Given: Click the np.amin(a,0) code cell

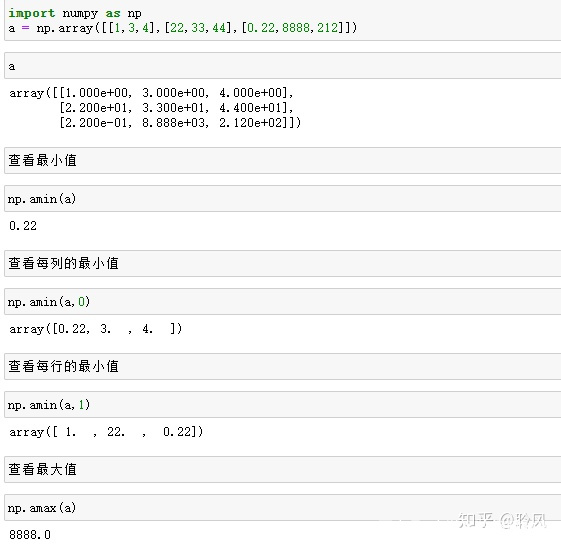Looking at the screenshot, I should [x=283, y=301].
